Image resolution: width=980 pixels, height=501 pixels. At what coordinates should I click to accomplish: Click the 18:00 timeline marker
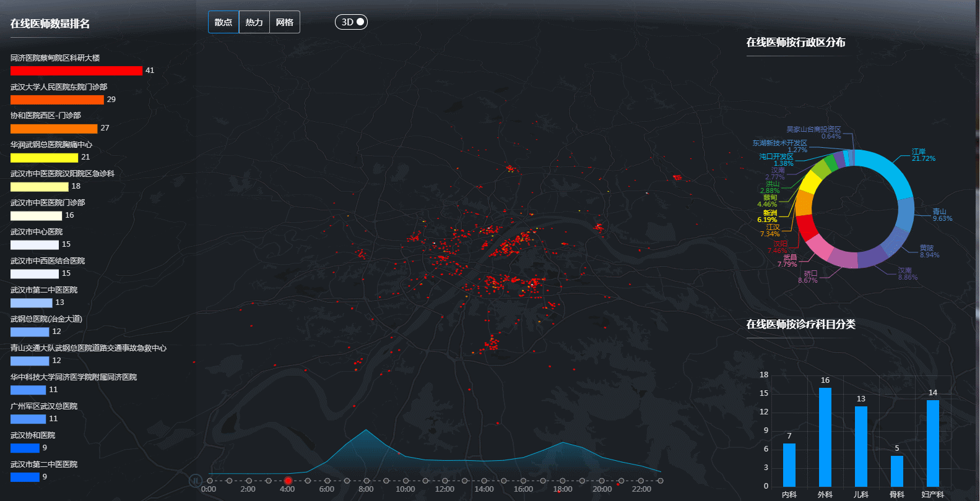click(563, 481)
